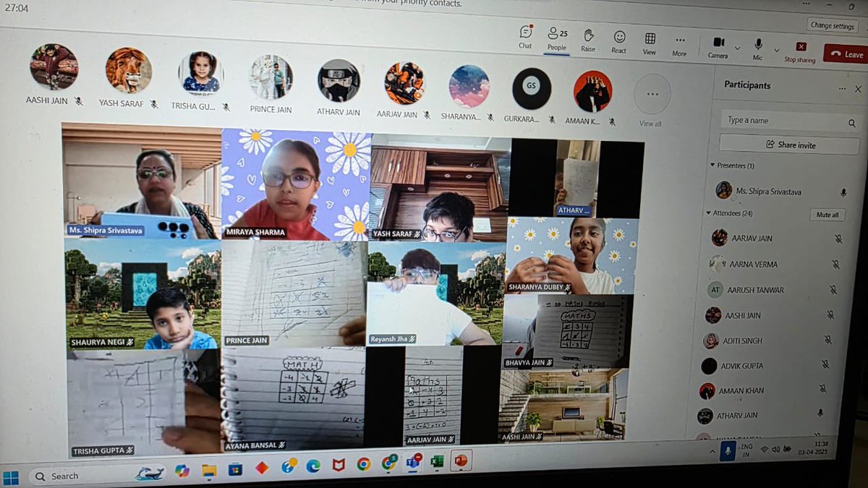
Task: Open File Explorer from the taskbar
Action: tap(209, 471)
